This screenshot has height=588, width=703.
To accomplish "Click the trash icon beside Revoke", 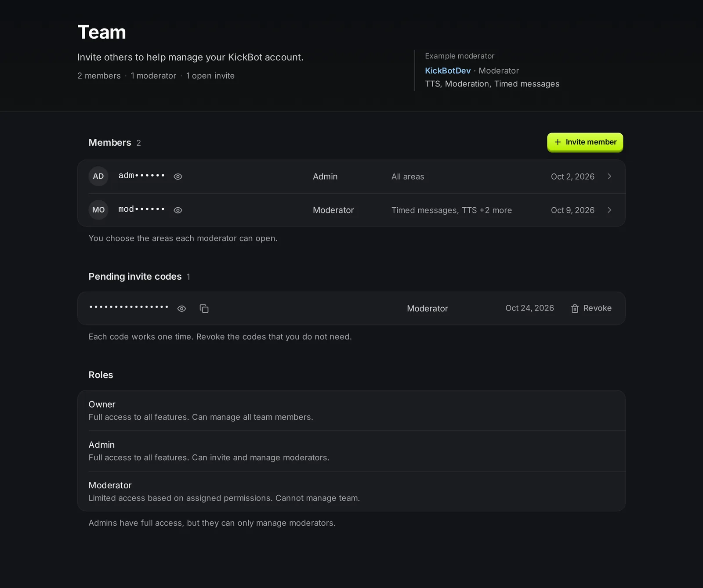I will click(575, 309).
